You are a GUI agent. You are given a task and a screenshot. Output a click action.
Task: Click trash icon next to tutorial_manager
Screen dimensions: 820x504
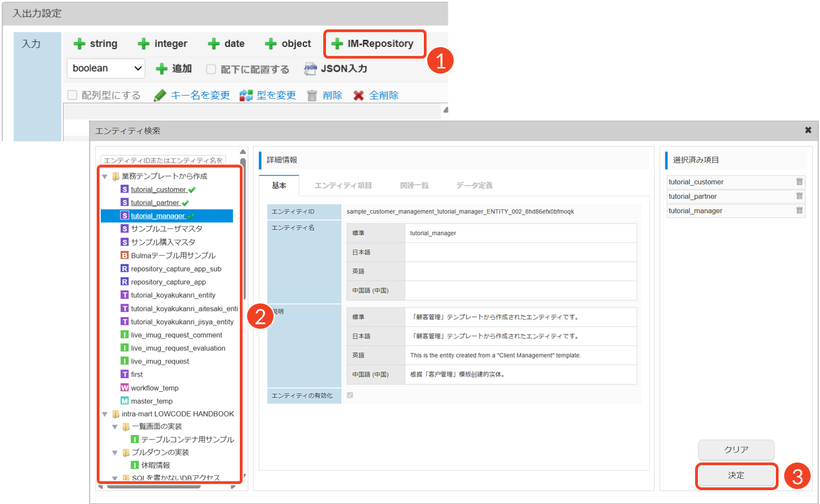coord(799,210)
